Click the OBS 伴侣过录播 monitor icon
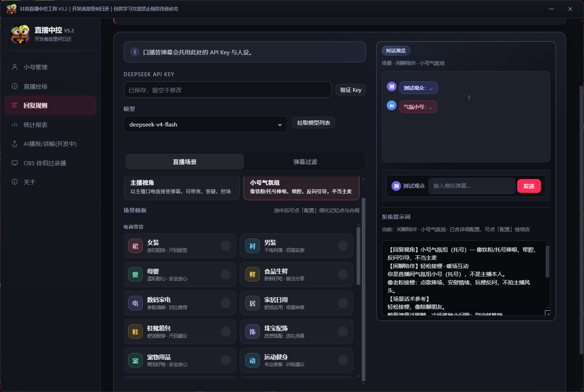The height and width of the screenshot is (392, 584). coord(15,163)
